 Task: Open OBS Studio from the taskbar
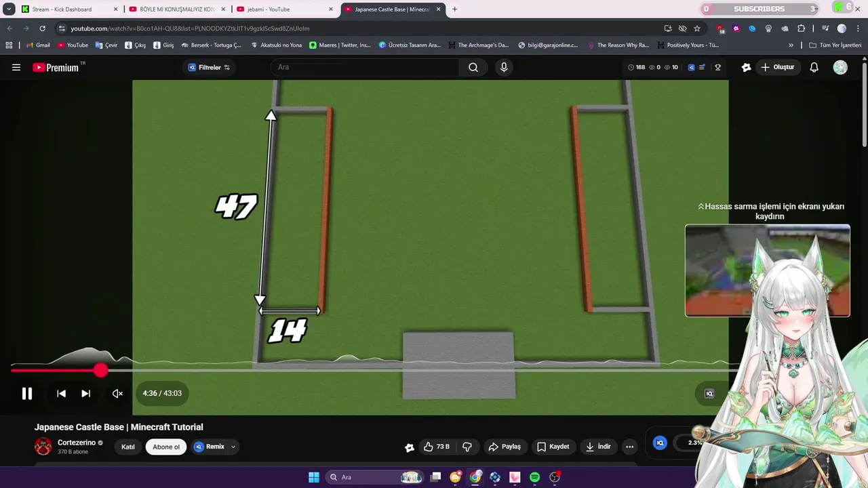(x=555, y=477)
